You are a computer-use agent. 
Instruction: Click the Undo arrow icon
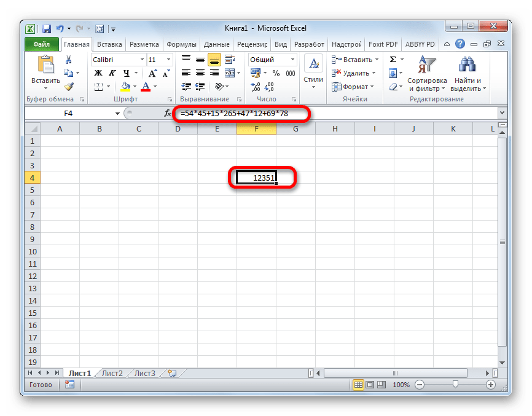(x=60, y=28)
